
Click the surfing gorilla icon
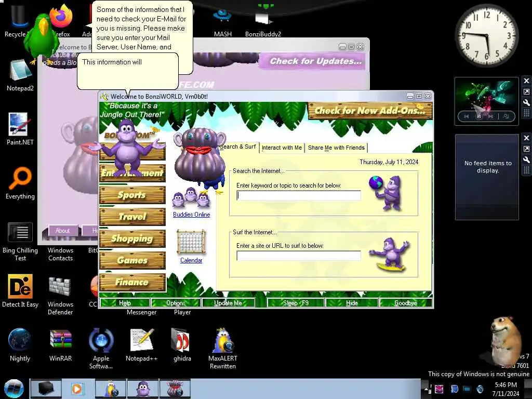[x=390, y=255]
